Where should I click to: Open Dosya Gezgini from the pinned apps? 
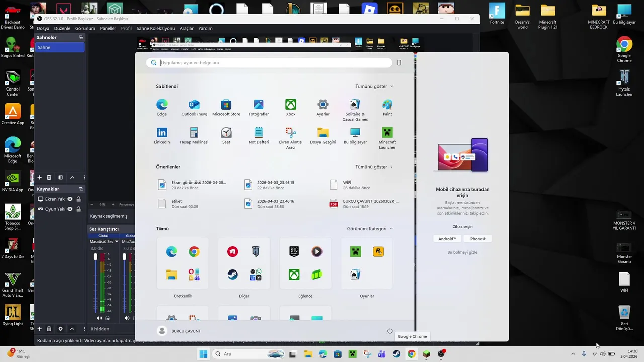[x=323, y=136]
